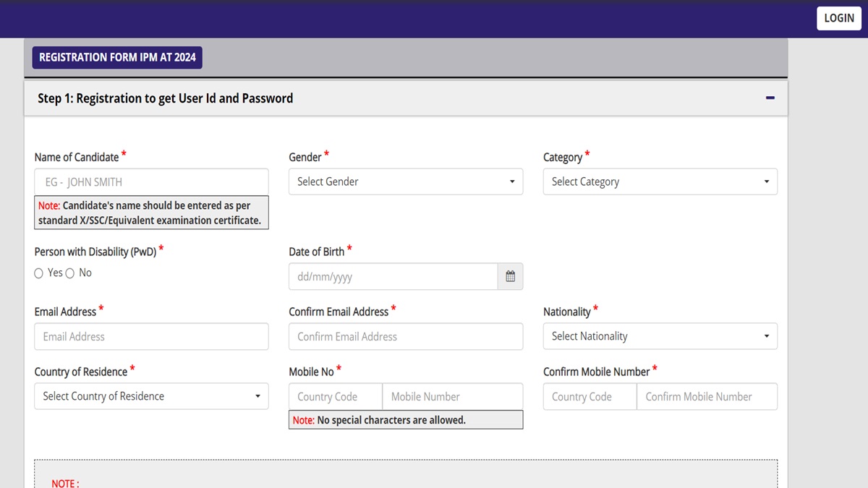
Task: Click 'No special characters are allowed' note
Action: click(406, 420)
